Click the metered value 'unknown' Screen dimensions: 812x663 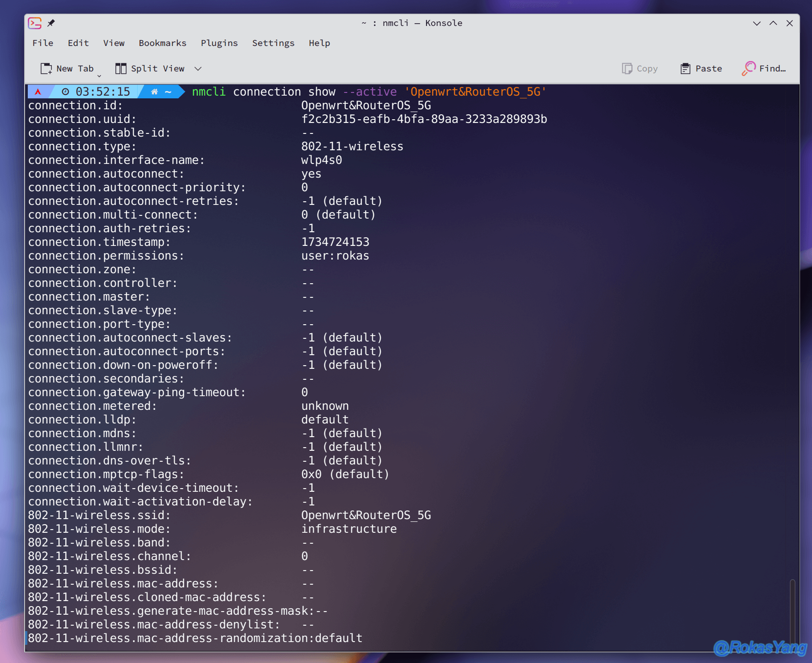click(x=325, y=406)
